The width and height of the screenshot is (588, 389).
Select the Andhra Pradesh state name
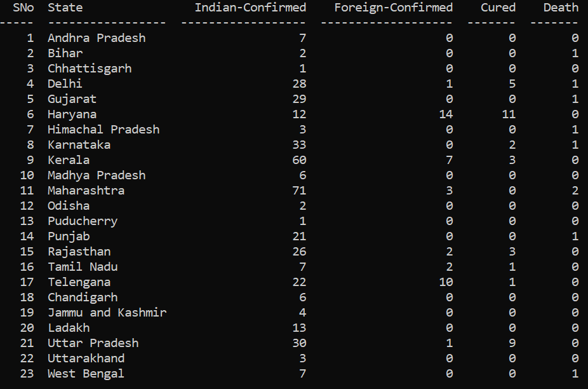click(97, 38)
